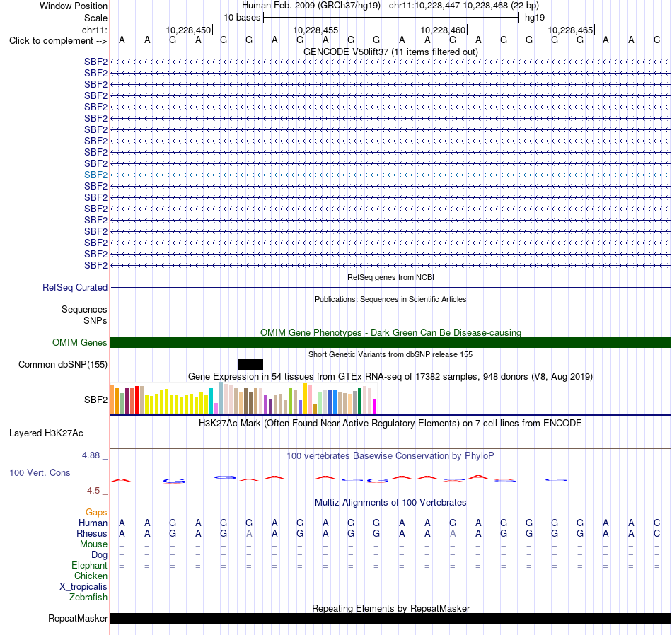Click the Layered H3K27Ac label

click(46, 433)
